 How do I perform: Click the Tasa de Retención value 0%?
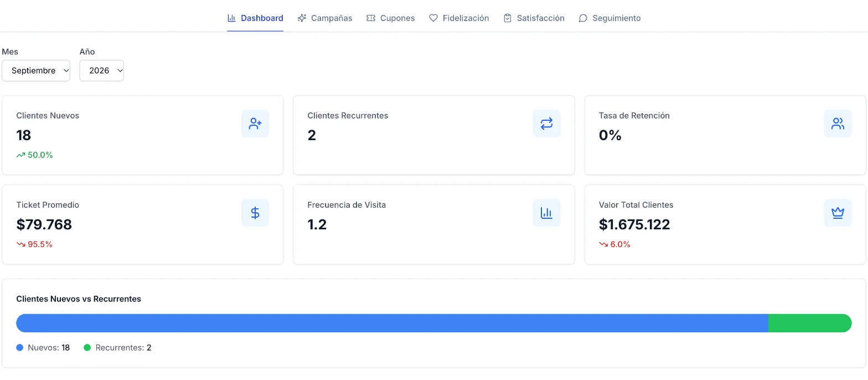coord(610,135)
